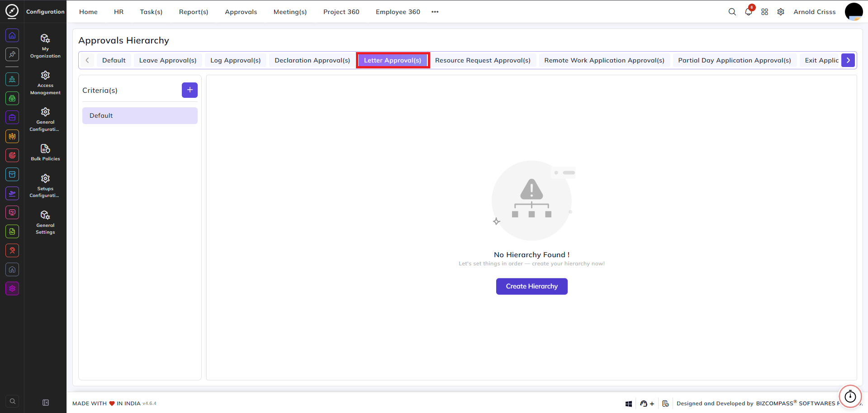Click the user avatar picture
Image resolution: width=868 pixels, height=413 pixels.
coord(854,12)
